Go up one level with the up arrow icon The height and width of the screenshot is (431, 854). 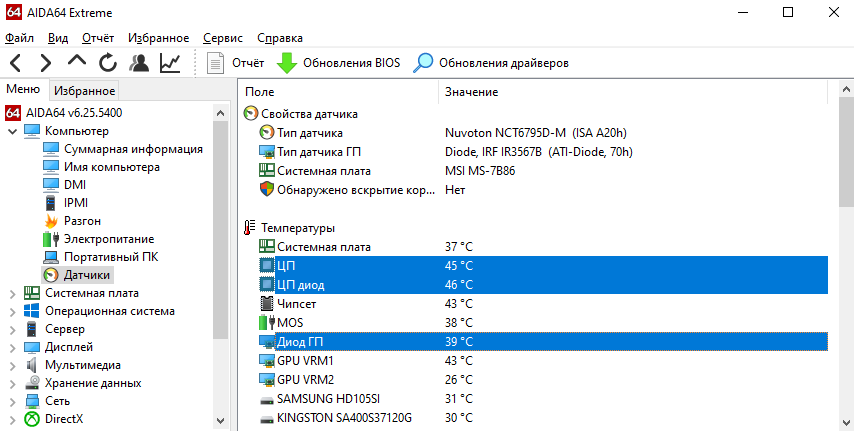(77, 61)
